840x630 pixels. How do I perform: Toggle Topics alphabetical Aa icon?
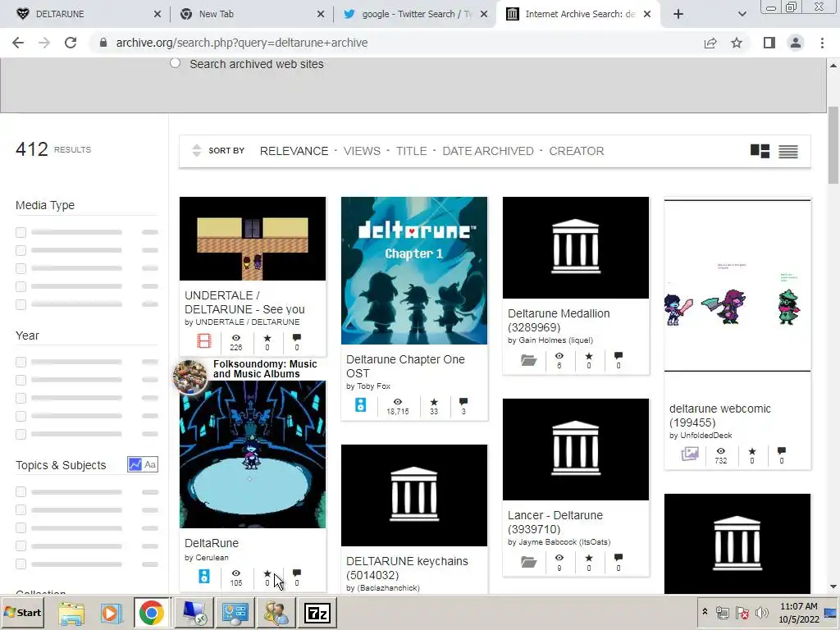point(151,464)
